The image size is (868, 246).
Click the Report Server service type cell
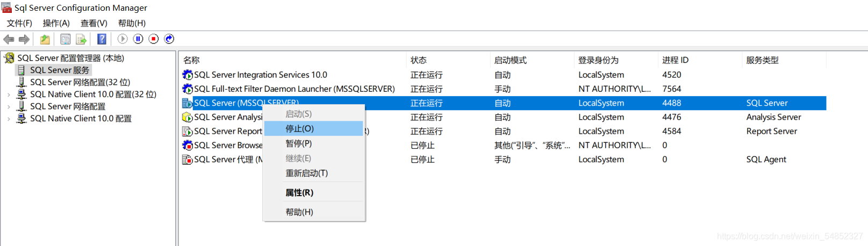(772, 131)
